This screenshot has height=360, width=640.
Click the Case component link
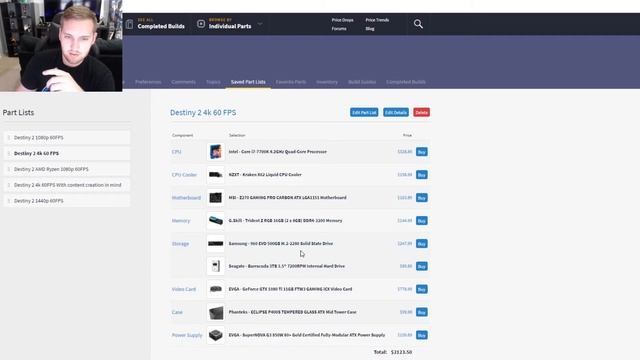click(x=177, y=312)
